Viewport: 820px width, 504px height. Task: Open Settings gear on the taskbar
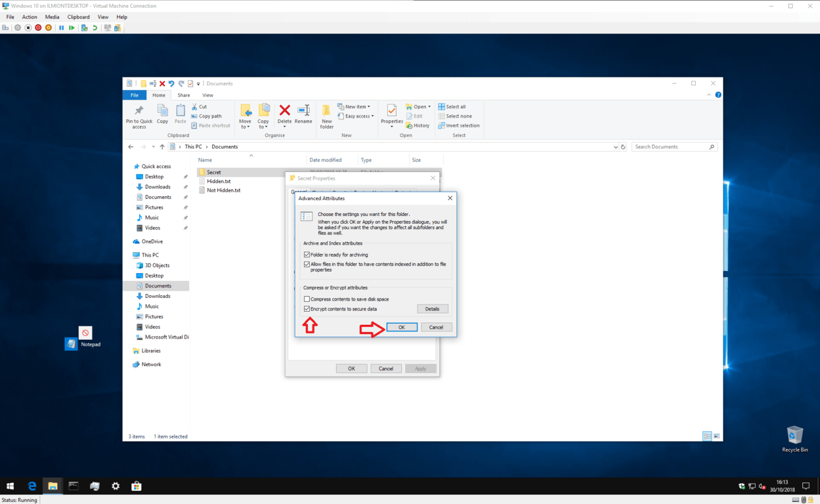pyautogui.click(x=116, y=486)
